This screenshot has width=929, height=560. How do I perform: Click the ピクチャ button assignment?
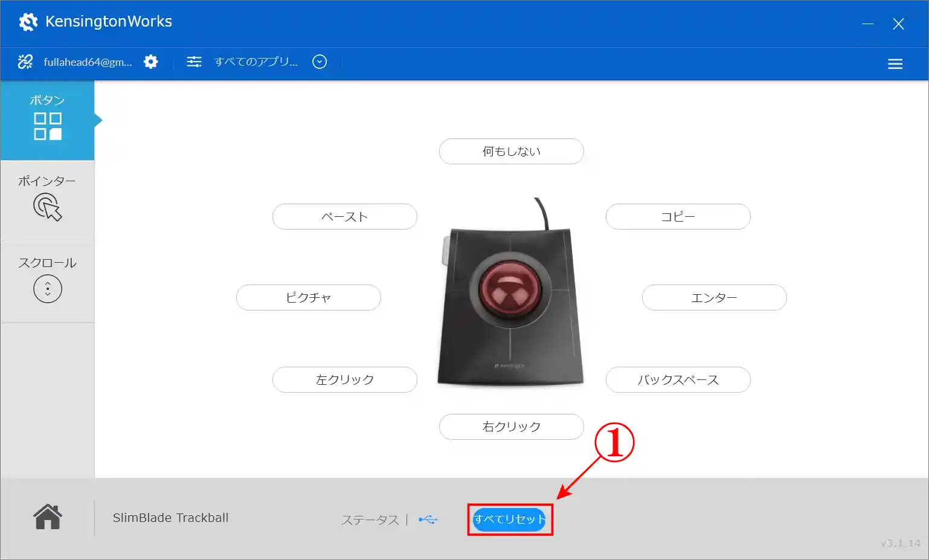pos(308,297)
